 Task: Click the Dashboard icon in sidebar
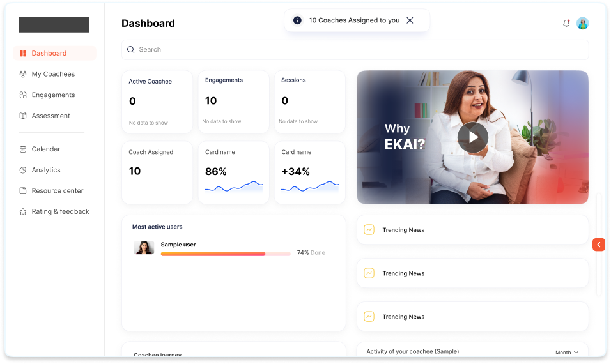[x=23, y=54]
